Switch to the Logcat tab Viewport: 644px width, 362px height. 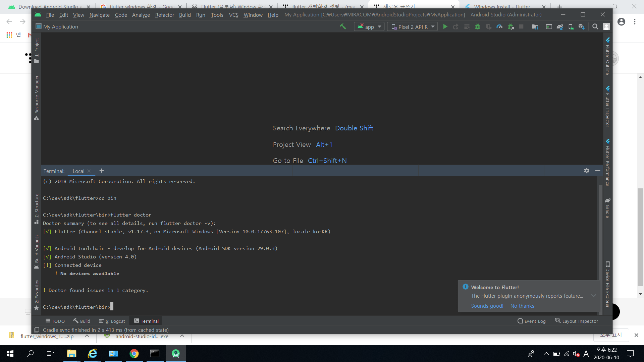112,321
